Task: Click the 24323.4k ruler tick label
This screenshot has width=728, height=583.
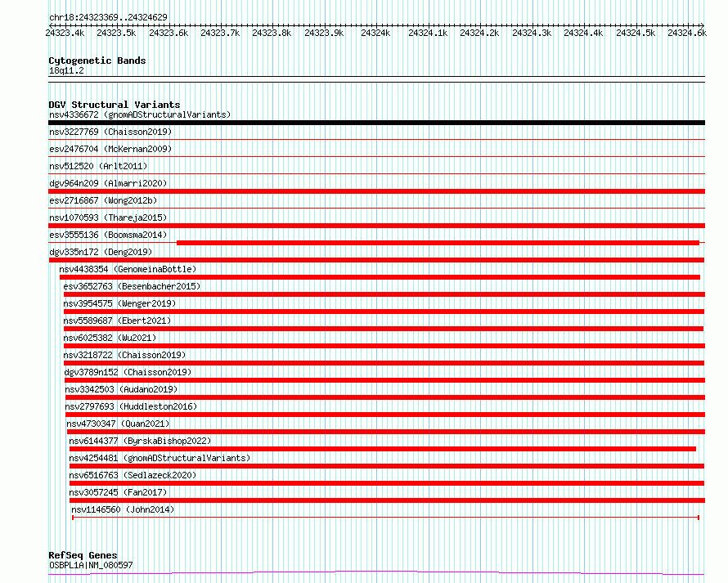Action: coord(65,33)
